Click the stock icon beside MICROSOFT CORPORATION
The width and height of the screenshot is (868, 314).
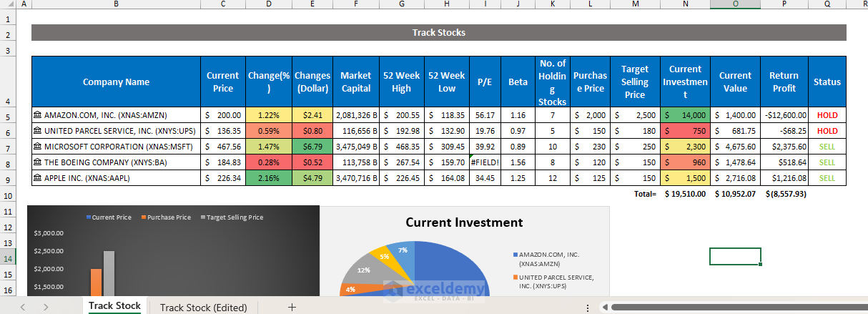click(38, 147)
